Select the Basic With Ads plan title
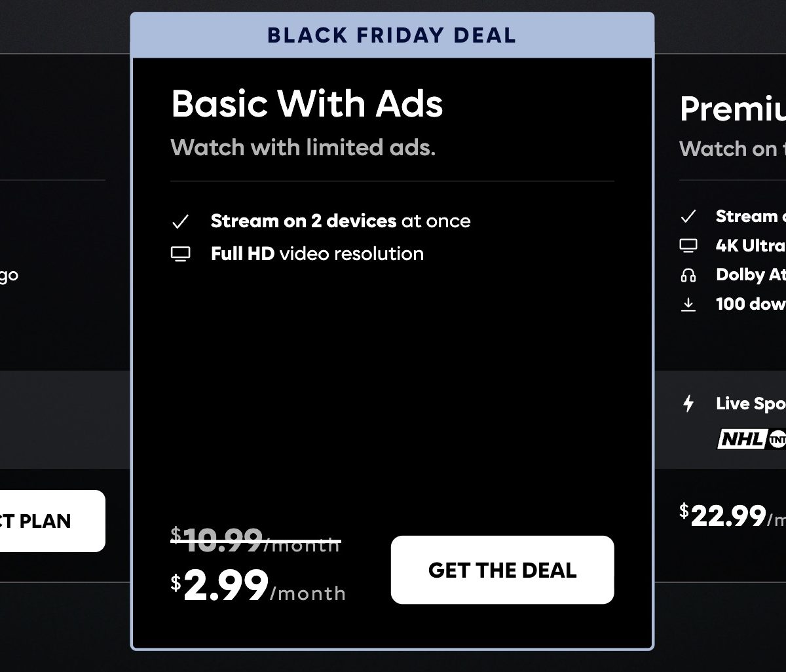 [x=307, y=103]
